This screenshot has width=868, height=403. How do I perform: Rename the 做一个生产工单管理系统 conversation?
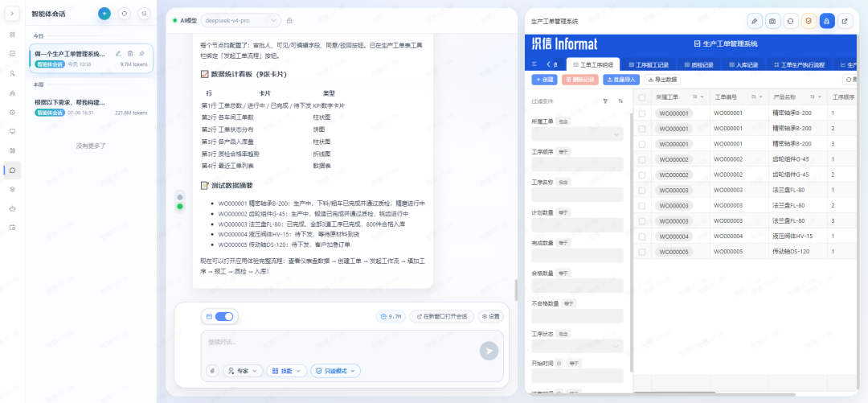(118, 54)
